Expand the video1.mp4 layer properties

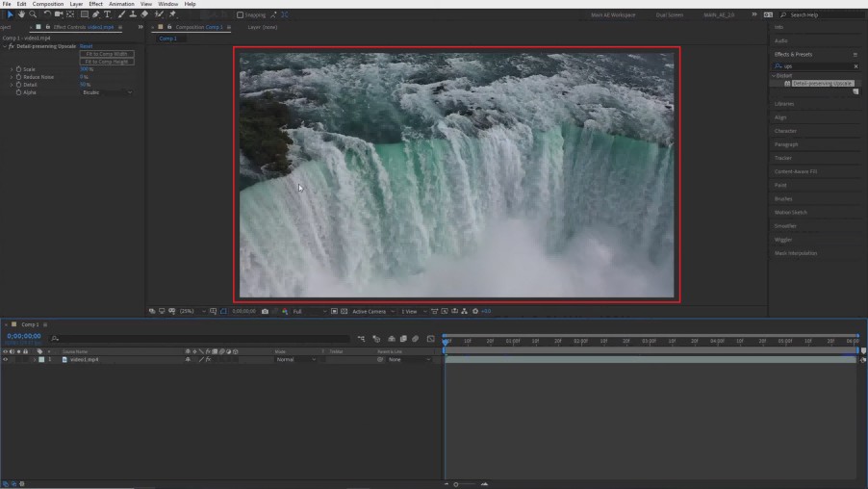pos(35,359)
